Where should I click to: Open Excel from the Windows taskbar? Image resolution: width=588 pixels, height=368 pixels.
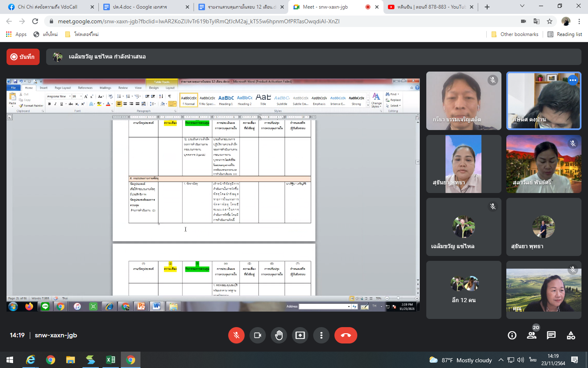110,360
